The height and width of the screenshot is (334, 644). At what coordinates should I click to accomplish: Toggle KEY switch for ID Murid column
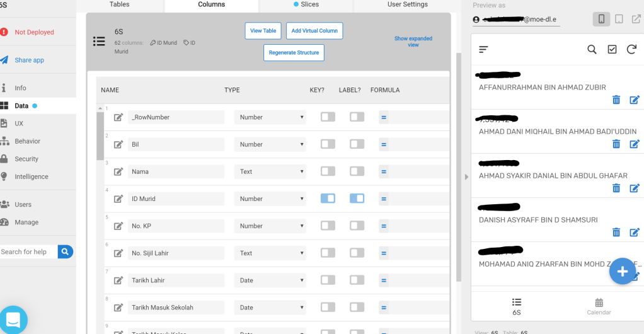tap(328, 199)
